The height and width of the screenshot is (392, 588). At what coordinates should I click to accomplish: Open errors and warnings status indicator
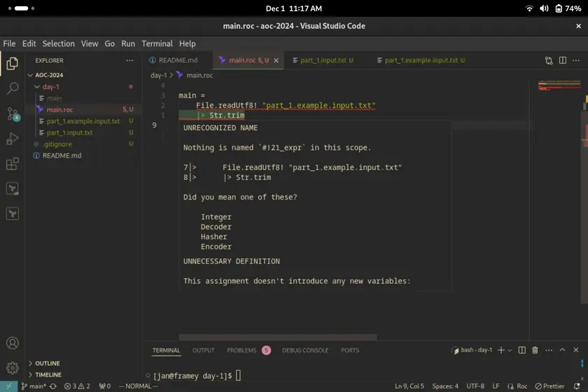(77, 386)
